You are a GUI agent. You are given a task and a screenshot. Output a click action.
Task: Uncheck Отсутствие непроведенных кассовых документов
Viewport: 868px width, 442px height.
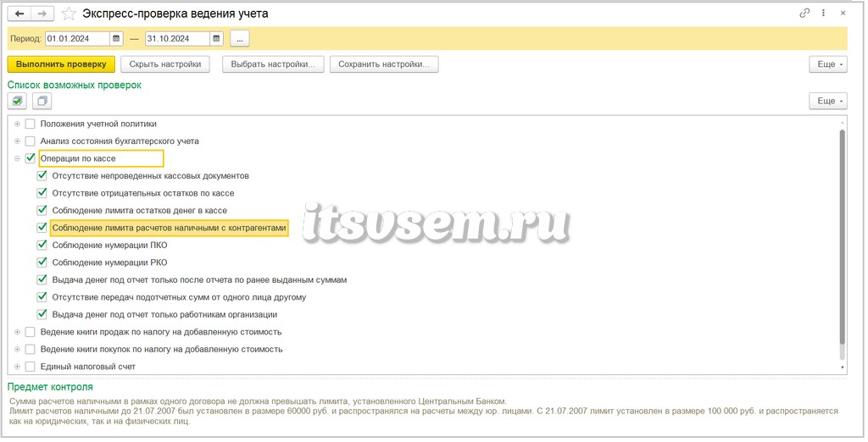point(42,176)
